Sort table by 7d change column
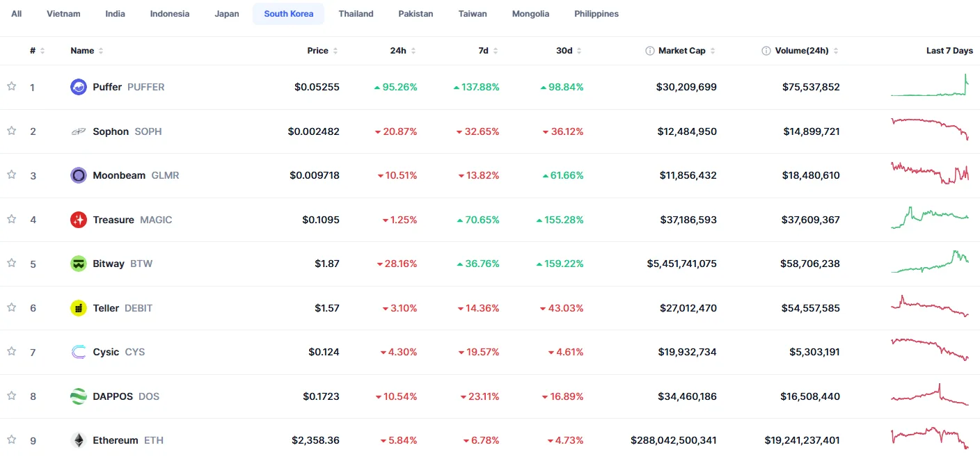The height and width of the screenshot is (459, 980). [x=489, y=51]
